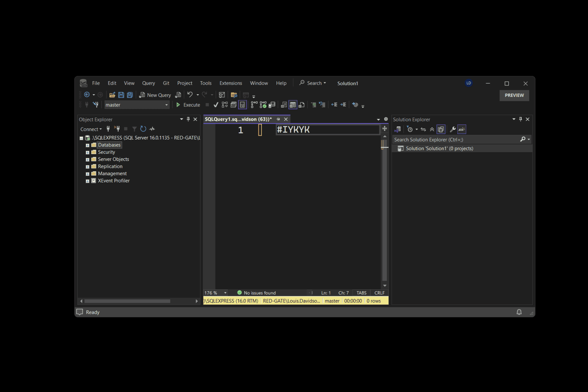This screenshot has height=392, width=588.
Task: Expand the Server Objects node
Action: 87,159
